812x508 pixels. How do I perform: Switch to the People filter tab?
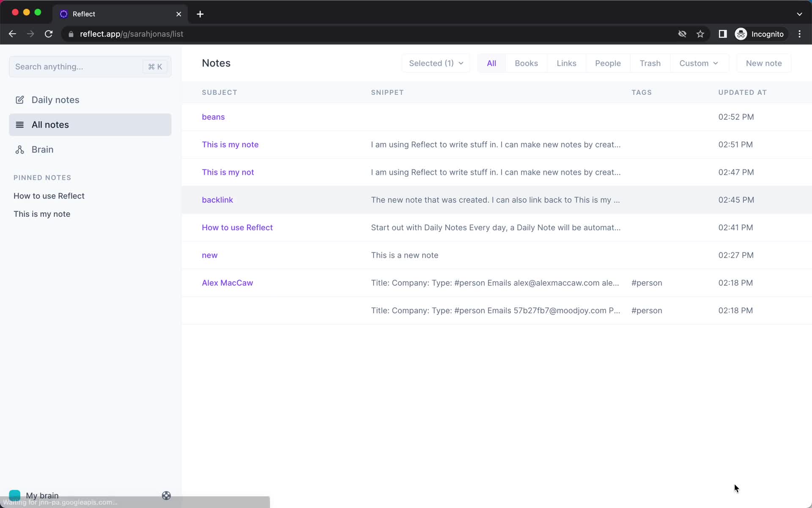click(x=608, y=63)
